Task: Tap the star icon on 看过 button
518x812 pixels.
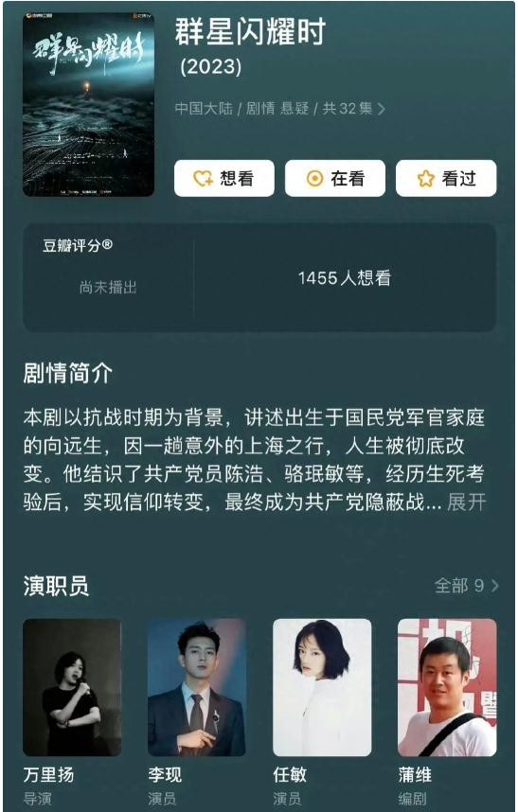Action: pyautogui.click(x=426, y=179)
